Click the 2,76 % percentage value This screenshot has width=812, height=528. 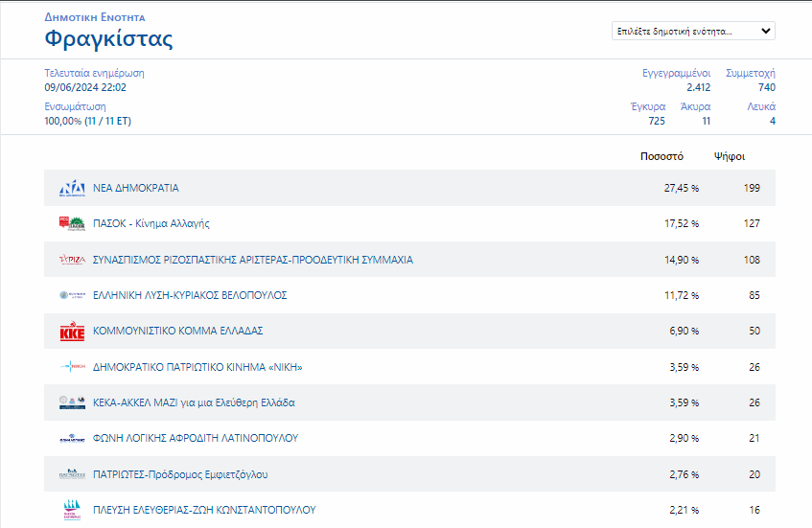(684, 474)
